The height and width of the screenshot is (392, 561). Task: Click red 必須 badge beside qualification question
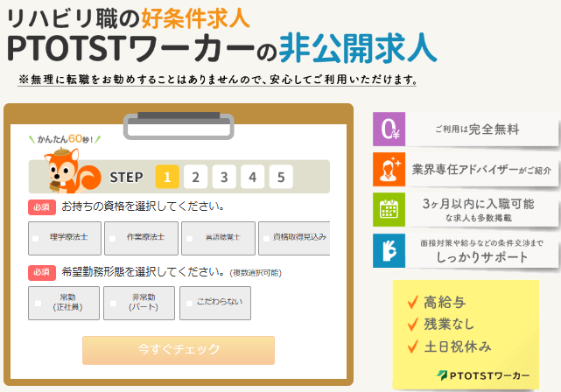point(42,207)
